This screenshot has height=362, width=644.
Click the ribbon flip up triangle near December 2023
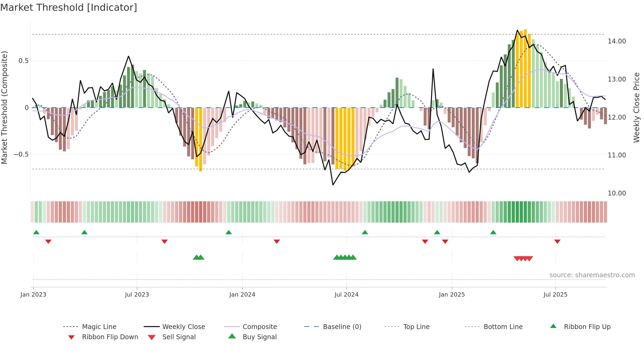tap(229, 232)
